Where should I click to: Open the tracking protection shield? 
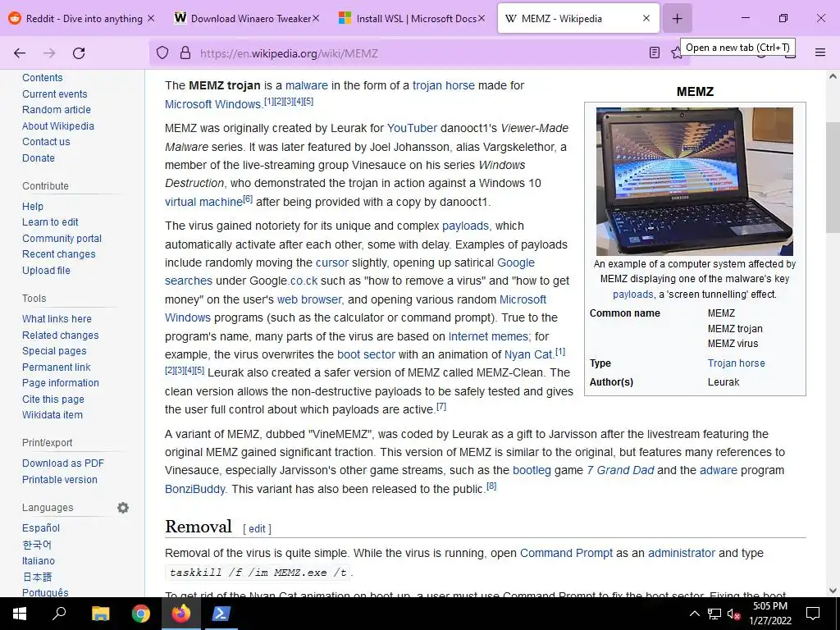click(162, 53)
